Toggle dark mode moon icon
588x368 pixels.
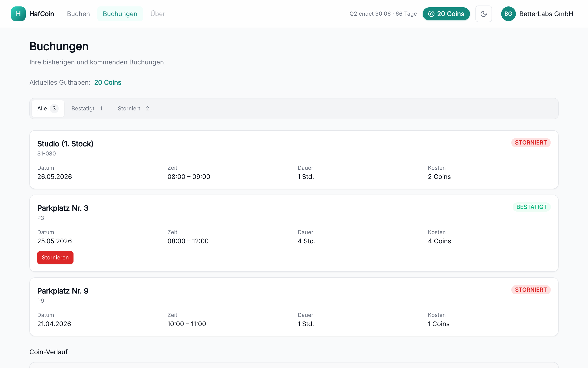click(483, 14)
